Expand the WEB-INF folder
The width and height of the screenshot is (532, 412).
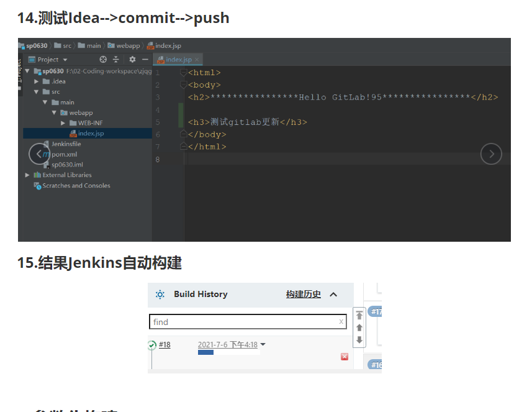63,123
